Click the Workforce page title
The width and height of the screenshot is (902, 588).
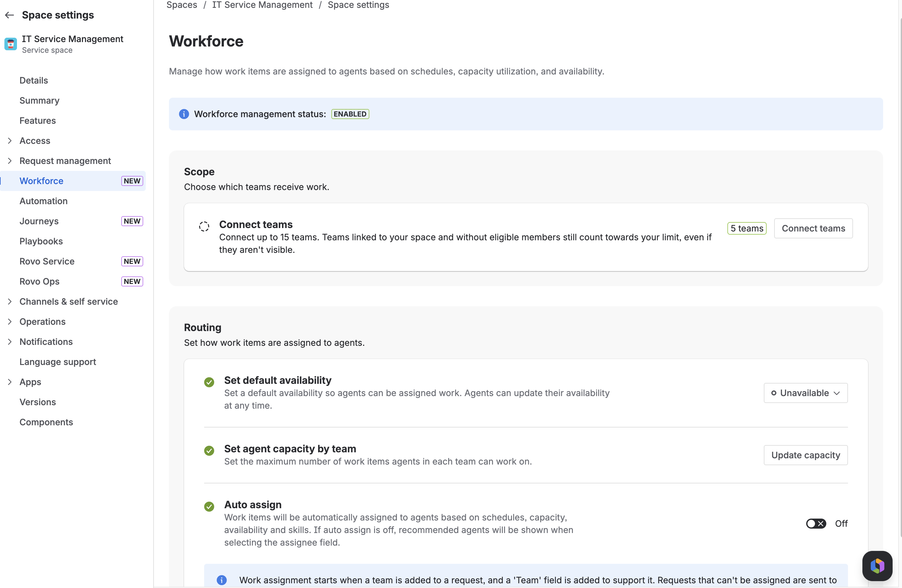pos(206,41)
